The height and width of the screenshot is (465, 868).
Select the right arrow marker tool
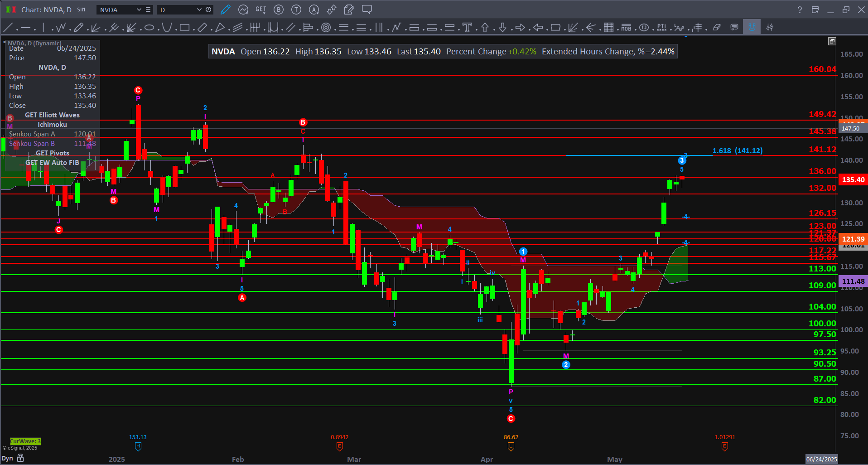pyautogui.click(x=520, y=28)
